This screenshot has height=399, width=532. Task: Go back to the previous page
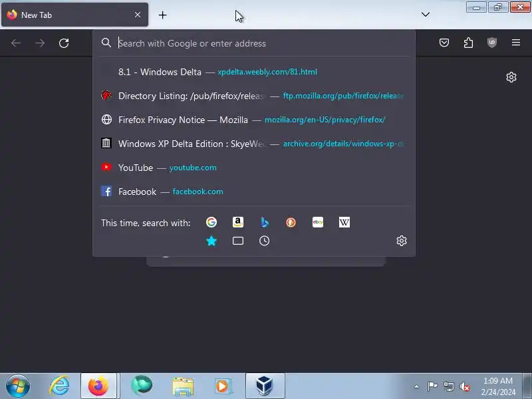(x=16, y=43)
